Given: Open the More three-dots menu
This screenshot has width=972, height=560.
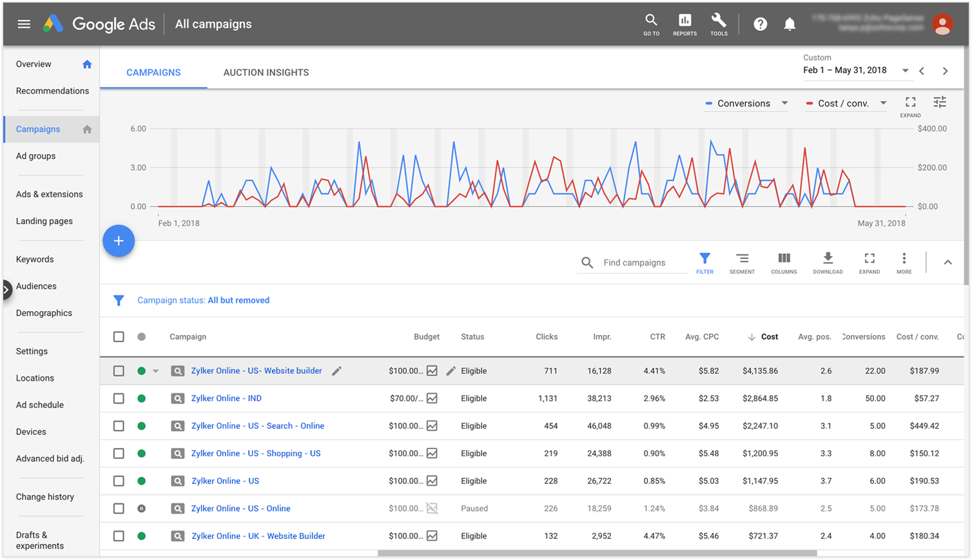Looking at the screenshot, I should click(904, 263).
